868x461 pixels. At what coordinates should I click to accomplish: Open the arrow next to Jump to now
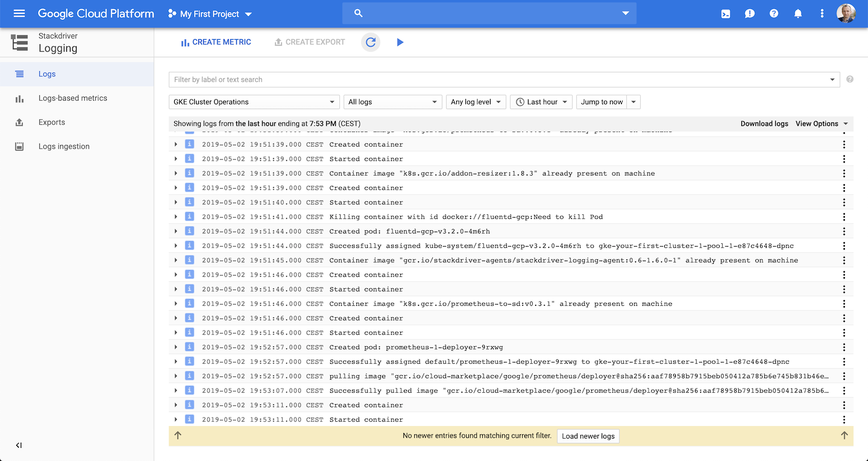pos(634,102)
